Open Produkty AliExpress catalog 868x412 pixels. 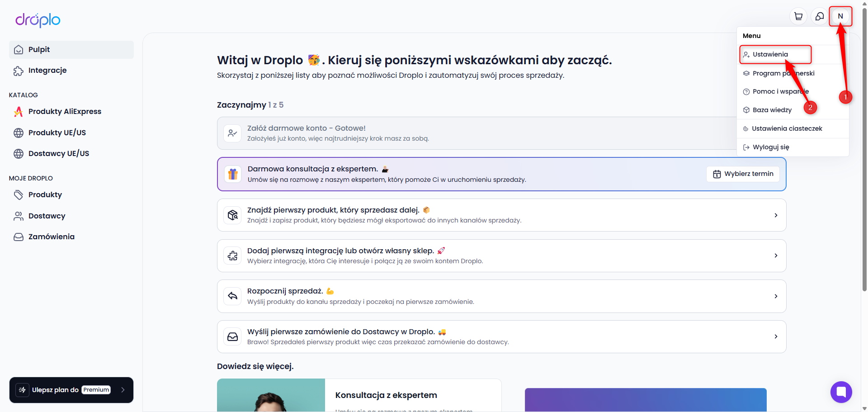coord(71,112)
